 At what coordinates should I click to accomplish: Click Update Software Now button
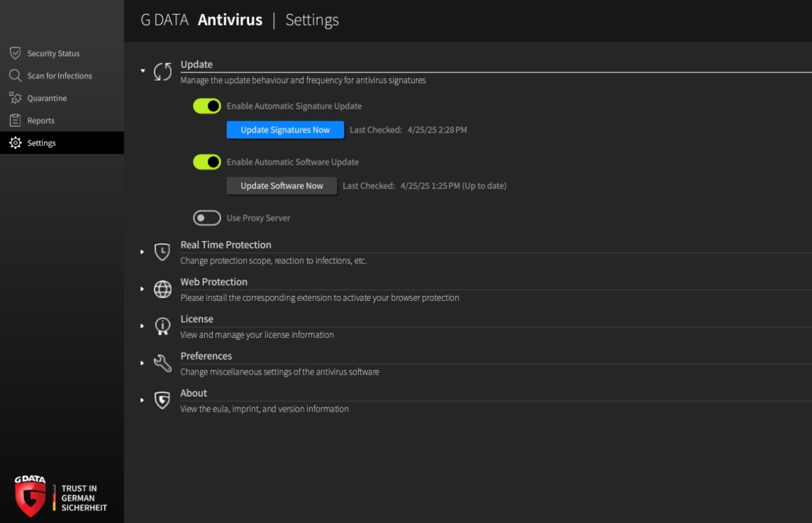pyautogui.click(x=282, y=185)
